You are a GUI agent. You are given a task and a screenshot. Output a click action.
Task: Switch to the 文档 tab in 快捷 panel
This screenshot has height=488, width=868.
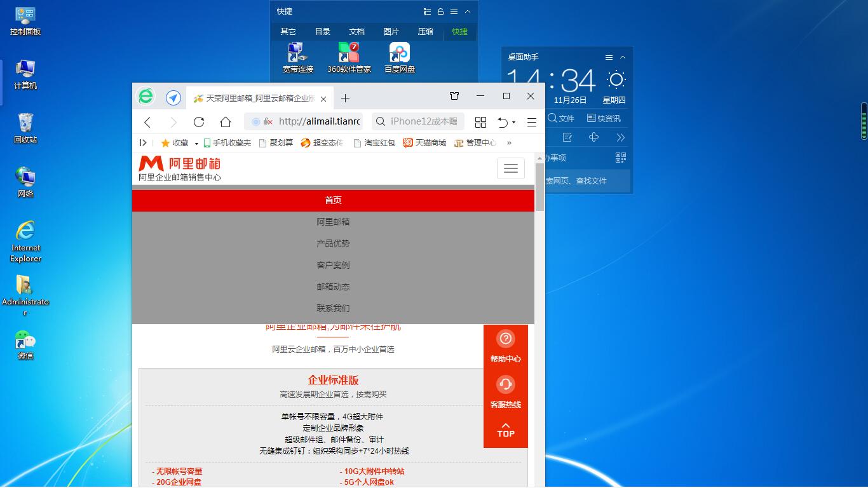357,32
